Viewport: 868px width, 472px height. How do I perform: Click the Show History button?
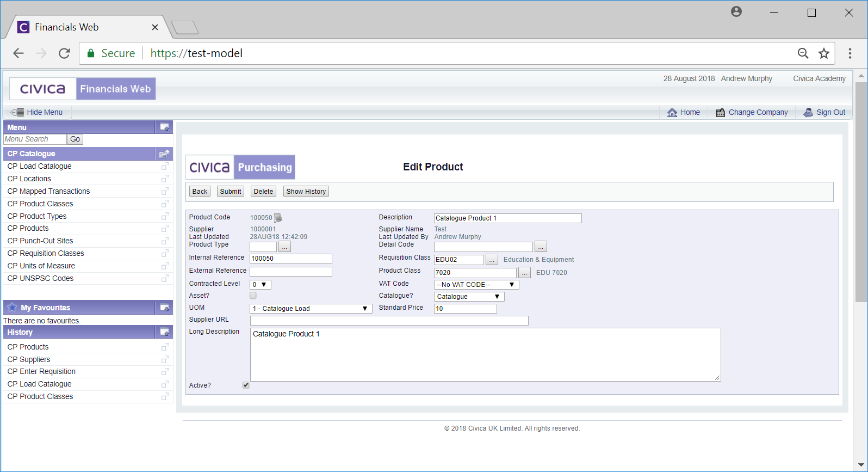[x=306, y=192]
